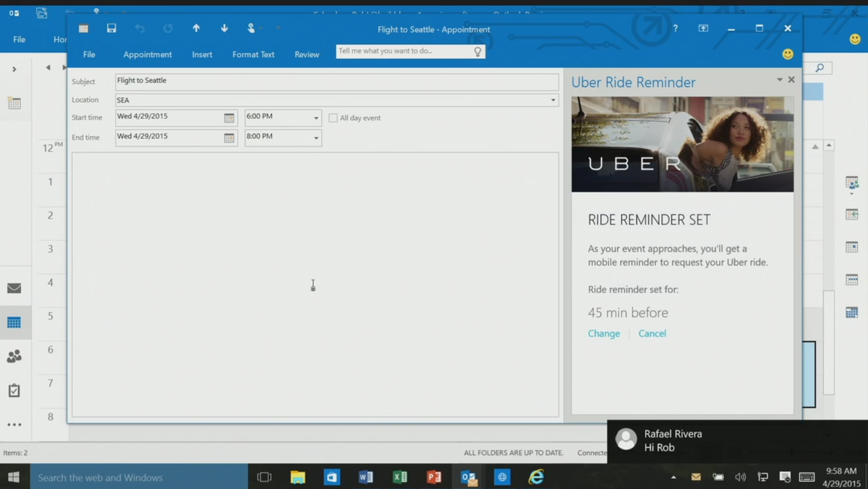Click the Subject field containing Flight to Seattle
Screen dimensions: 868x489
tap(336, 81)
